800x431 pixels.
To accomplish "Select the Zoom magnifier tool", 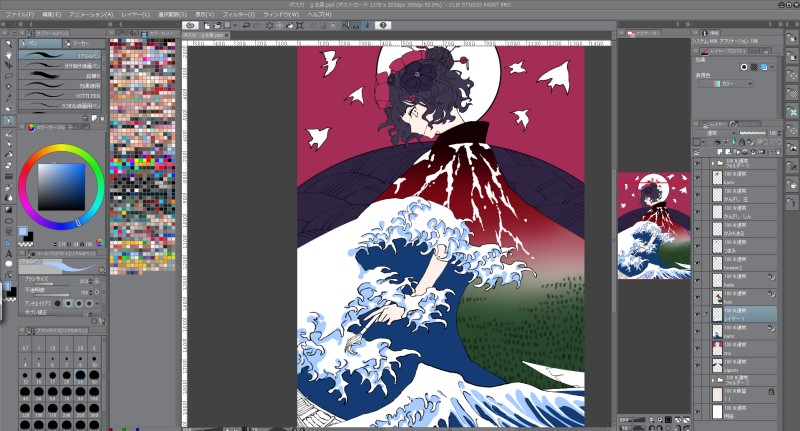I will [9, 43].
